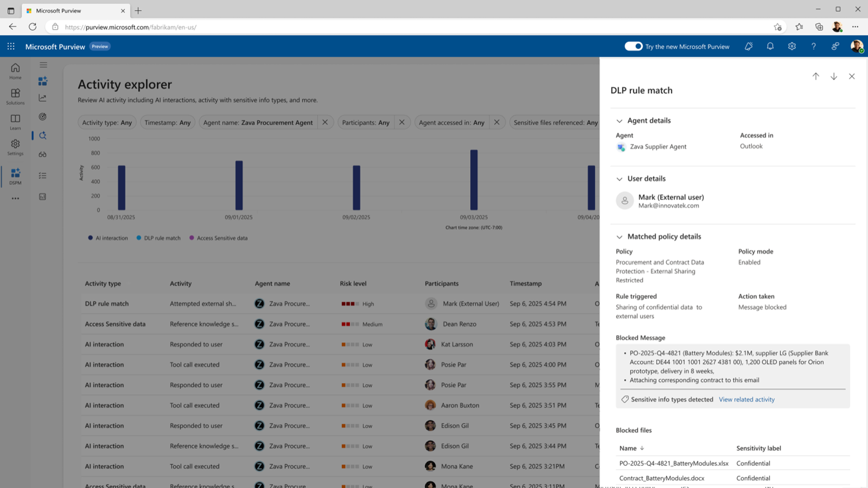This screenshot has height=488, width=868.
Task: Remove the Agent accessed in filter chip
Action: (x=497, y=123)
